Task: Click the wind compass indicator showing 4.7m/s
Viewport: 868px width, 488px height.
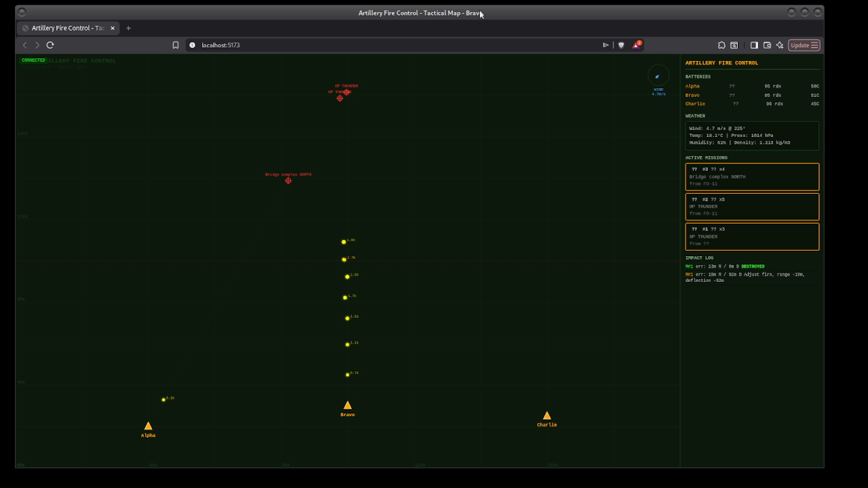Action: [x=656, y=77]
